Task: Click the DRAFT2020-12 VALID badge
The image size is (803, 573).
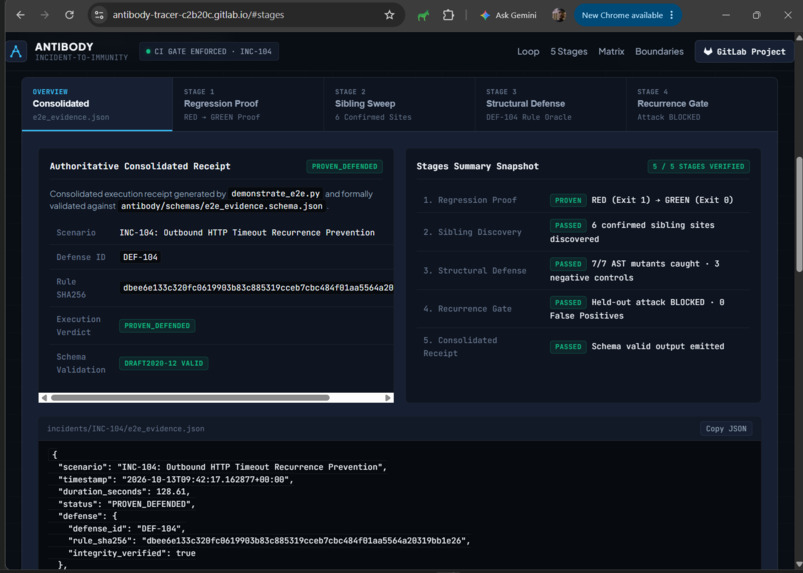Action: tap(164, 363)
